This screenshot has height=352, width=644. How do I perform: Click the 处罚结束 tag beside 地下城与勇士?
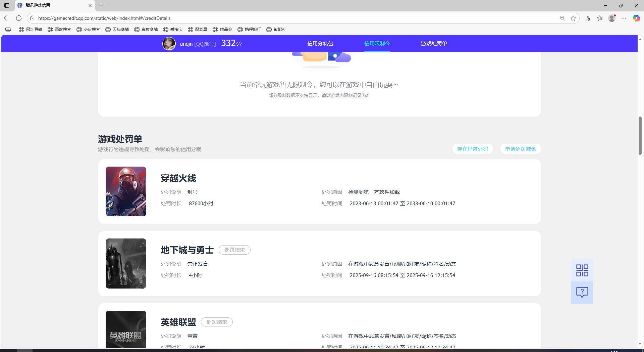234,250
